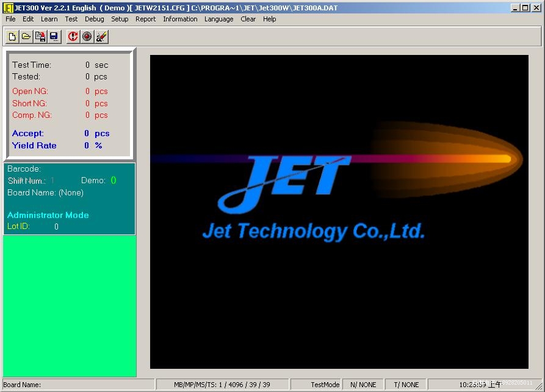Click the 'Yield Rate' label
545x392 pixels.
click(x=34, y=145)
